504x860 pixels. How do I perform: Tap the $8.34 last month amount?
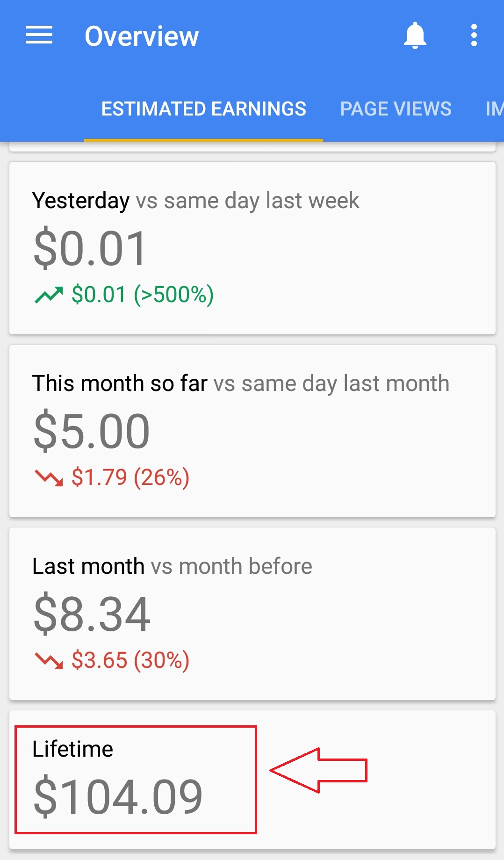click(92, 614)
